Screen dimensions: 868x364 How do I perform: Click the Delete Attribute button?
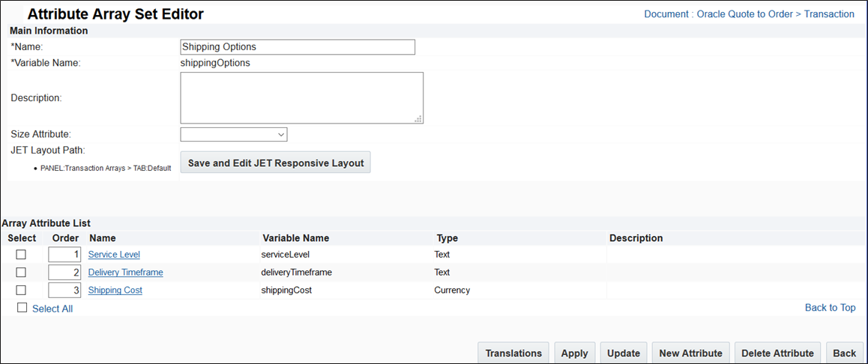click(x=777, y=353)
